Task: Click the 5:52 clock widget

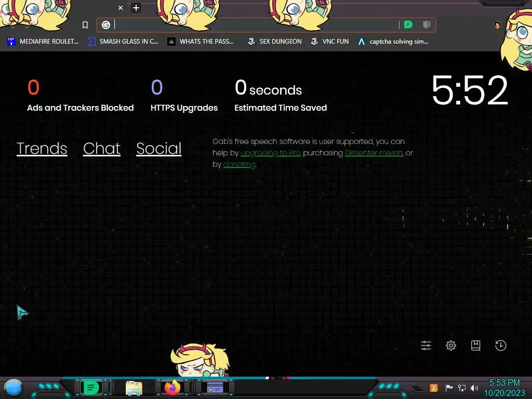Action: 470,90
